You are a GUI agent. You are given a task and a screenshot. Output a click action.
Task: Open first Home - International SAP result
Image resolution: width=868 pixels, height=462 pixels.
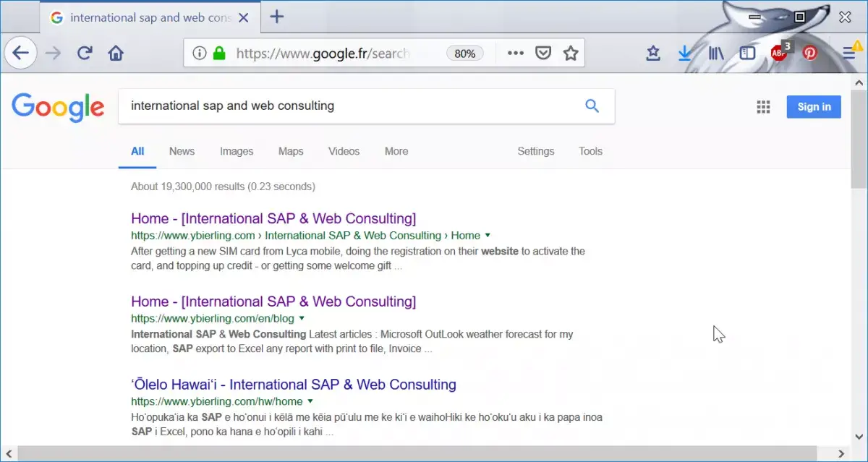[273, 218]
